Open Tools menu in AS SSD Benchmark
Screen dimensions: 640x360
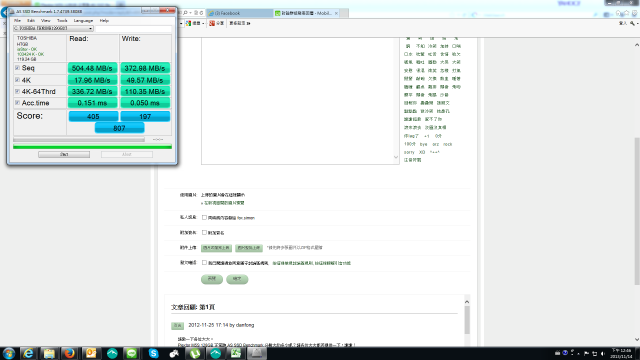pos(62,20)
